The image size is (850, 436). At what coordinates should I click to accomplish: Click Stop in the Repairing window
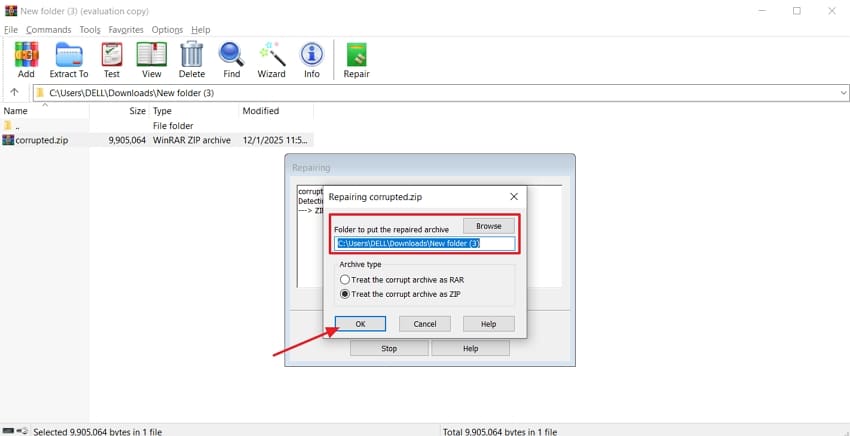389,349
